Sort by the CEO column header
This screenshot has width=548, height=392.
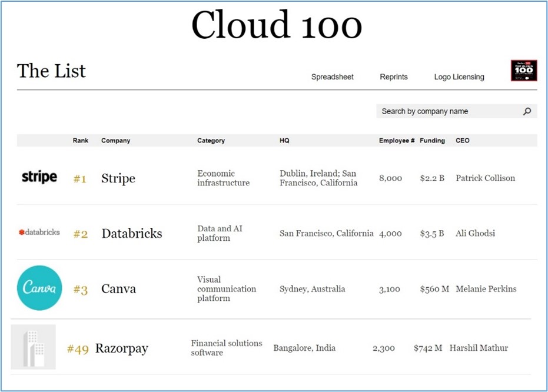coord(463,141)
